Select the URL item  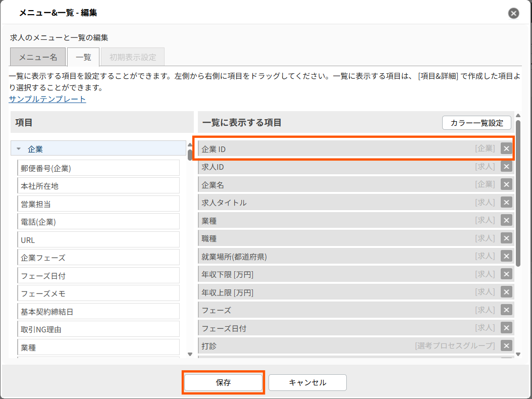click(x=98, y=240)
